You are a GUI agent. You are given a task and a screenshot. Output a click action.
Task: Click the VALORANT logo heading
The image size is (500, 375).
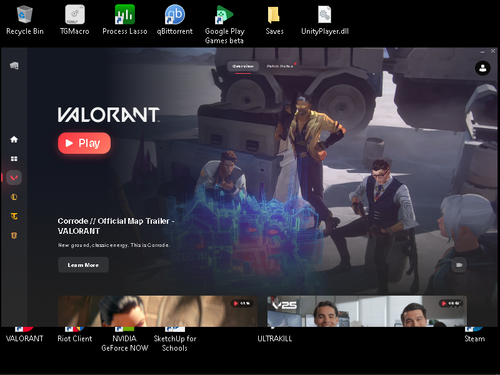pos(109,115)
